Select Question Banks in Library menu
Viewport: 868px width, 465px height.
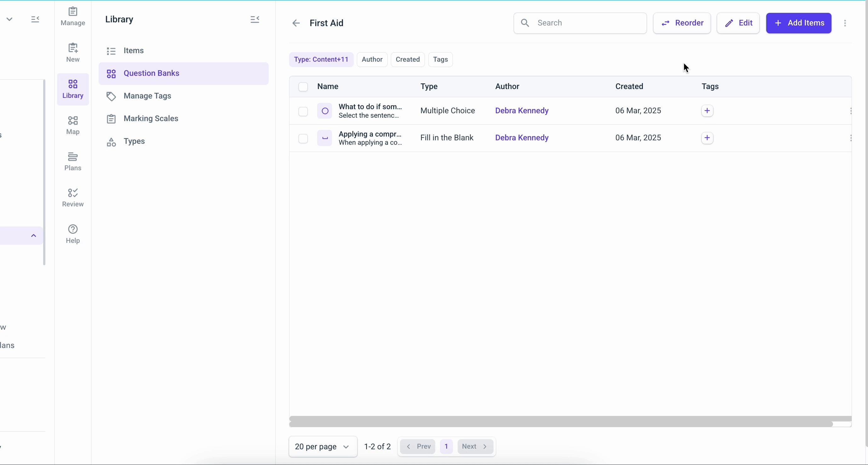coord(184,74)
